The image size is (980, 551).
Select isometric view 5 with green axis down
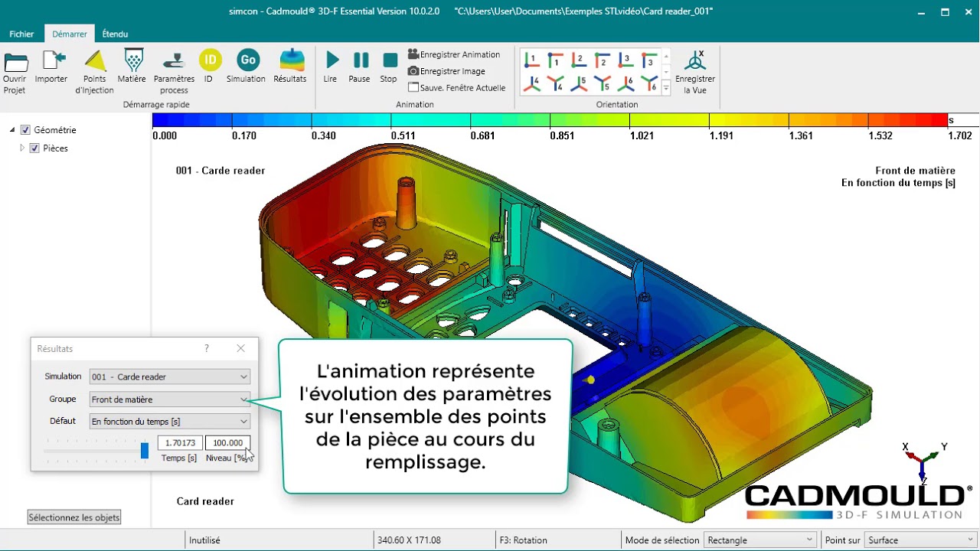tap(603, 83)
